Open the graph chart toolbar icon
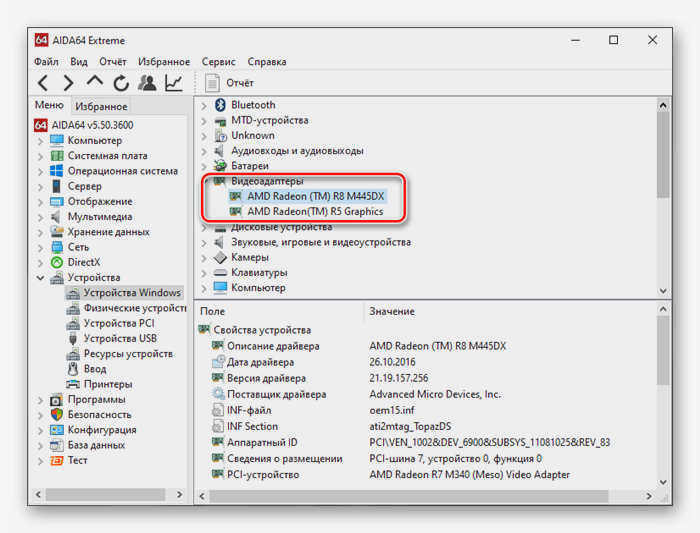Viewport: 700px width, 533px height. 174,83
